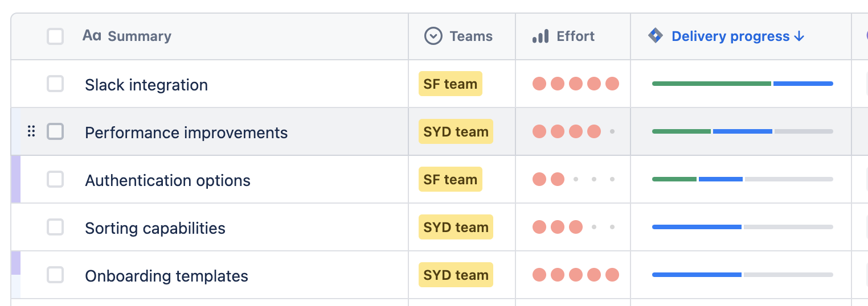The width and height of the screenshot is (868, 306).
Task: Sort by the Summary column header
Action: (140, 36)
